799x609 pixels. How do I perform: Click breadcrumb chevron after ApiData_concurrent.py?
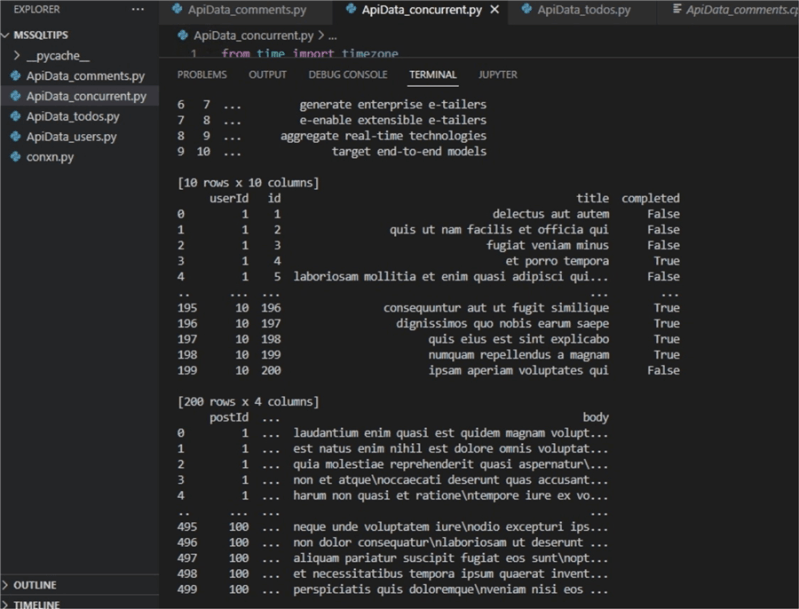pyautogui.click(x=321, y=35)
